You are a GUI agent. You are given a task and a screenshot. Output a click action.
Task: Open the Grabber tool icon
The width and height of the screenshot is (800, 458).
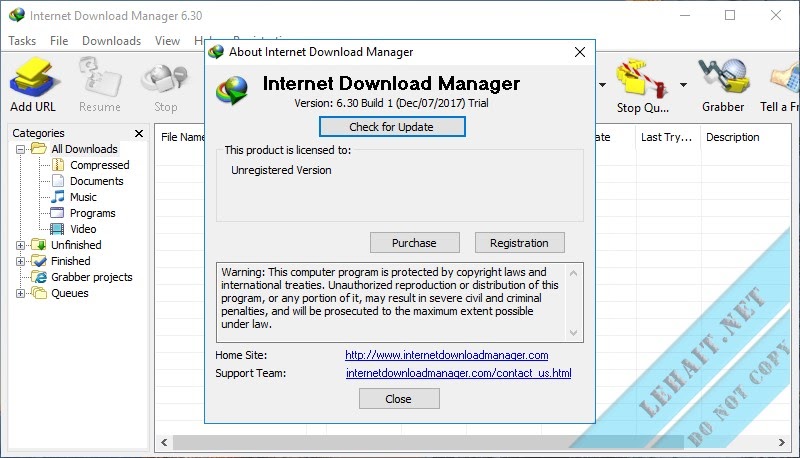[723, 77]
